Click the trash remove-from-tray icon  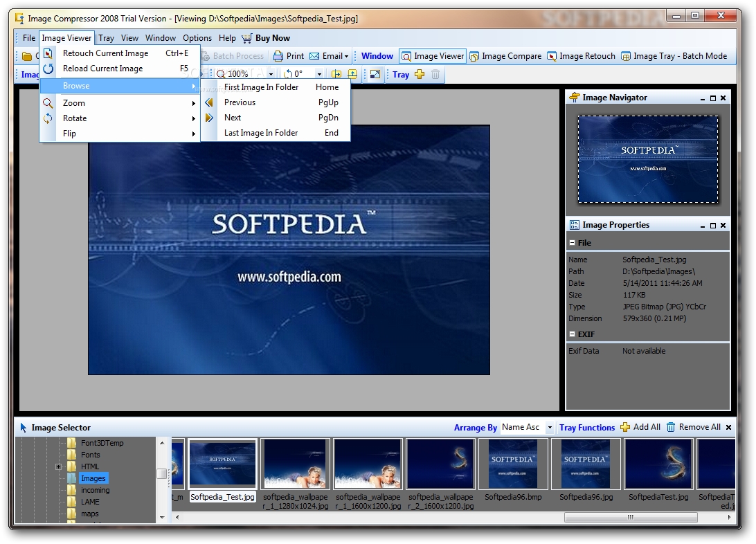point(435,74)
